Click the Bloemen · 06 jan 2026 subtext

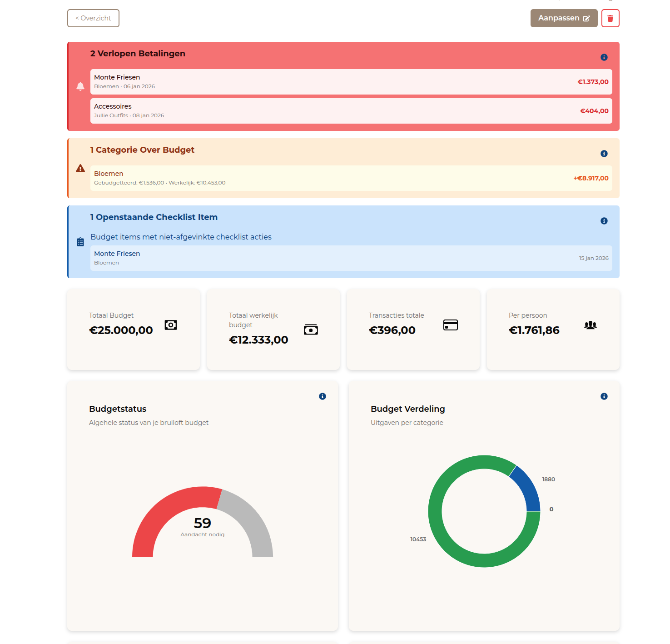(x=124, y=86)
